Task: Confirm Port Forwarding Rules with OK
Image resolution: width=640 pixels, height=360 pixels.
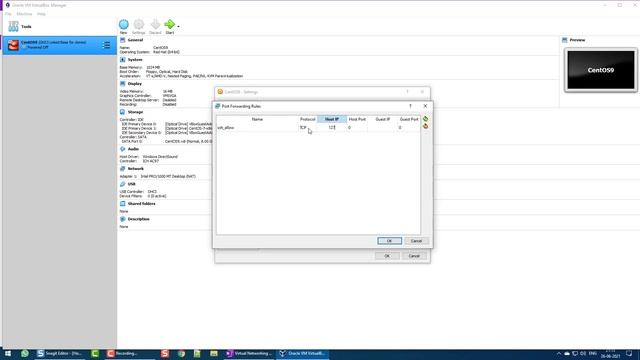Action: click(x=389, y=241)
